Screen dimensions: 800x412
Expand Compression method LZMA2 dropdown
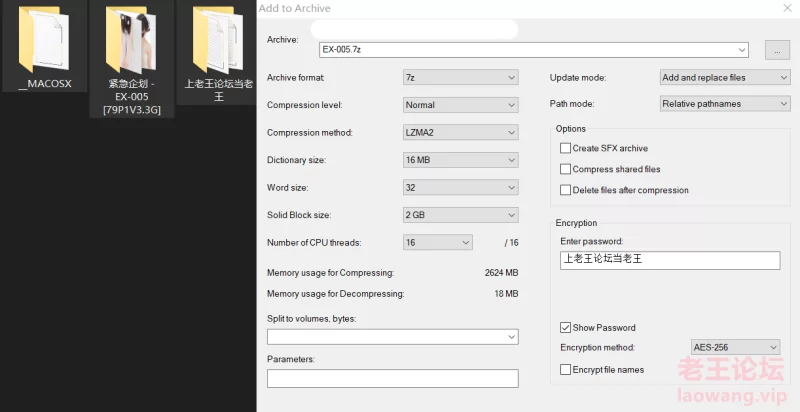coord(460,132)
